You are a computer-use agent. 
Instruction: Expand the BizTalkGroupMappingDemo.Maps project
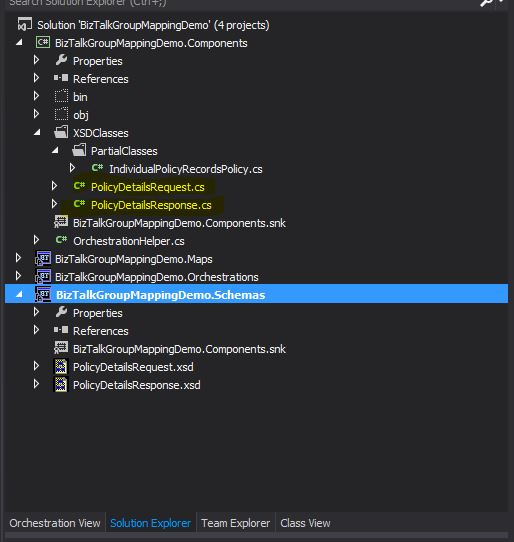click(18, 258)
